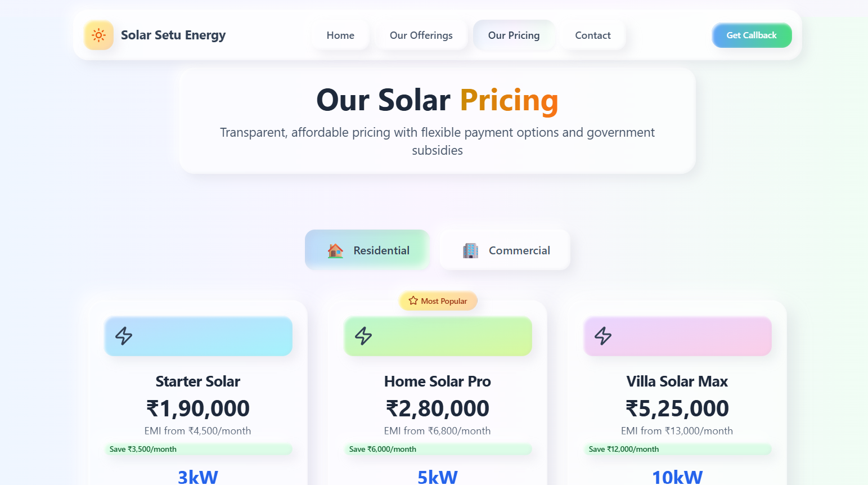Click the Home Solar Pro lightning icon
The height and width of the screenshot is (485, 868).
click(363, 336)
